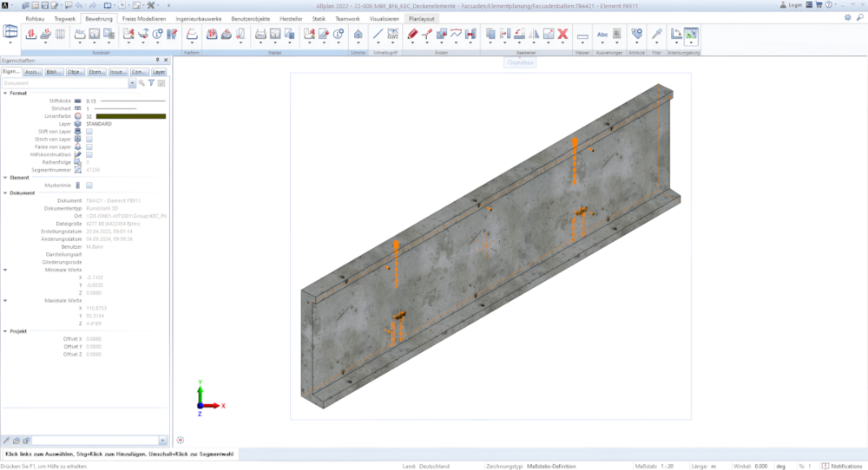The image size is (868, 470).
Task: Switch to the Rohbau ribbon tab
Action: [x=35, y=17]
